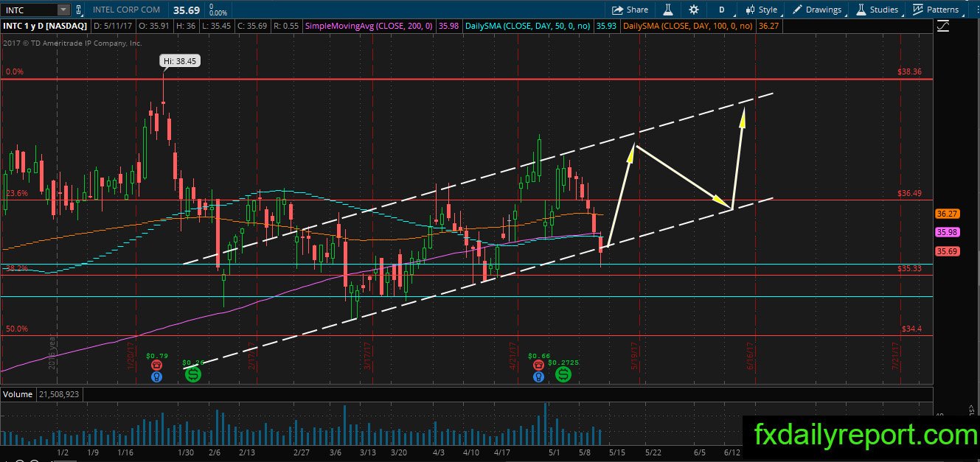Click the INTEL CORP COM description text

[127, 10]
